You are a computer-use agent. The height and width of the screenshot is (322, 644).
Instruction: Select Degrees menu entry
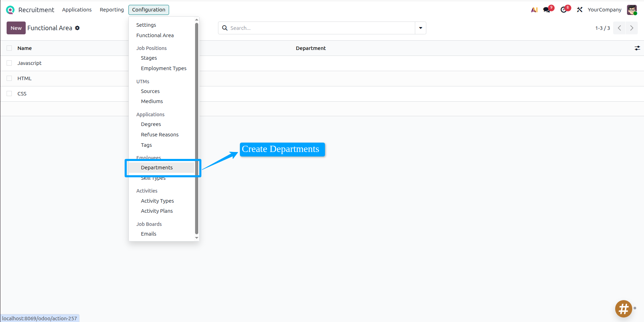(151, 124)
